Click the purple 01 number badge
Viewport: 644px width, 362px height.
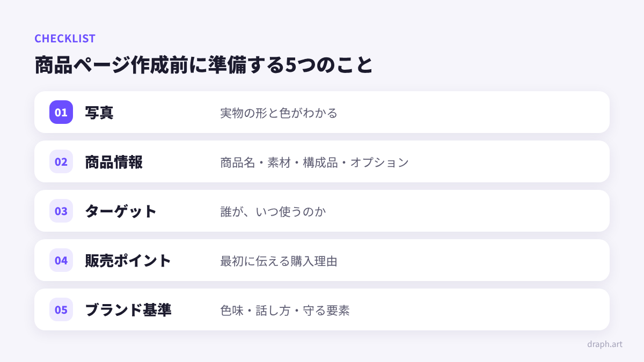tap(61, 112)
